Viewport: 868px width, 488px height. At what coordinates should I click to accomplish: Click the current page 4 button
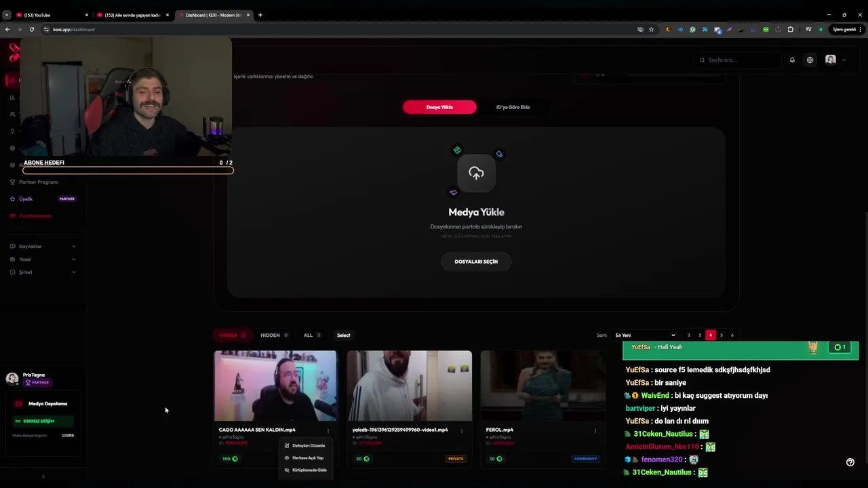pyautogui.click(x=711, y=335)
